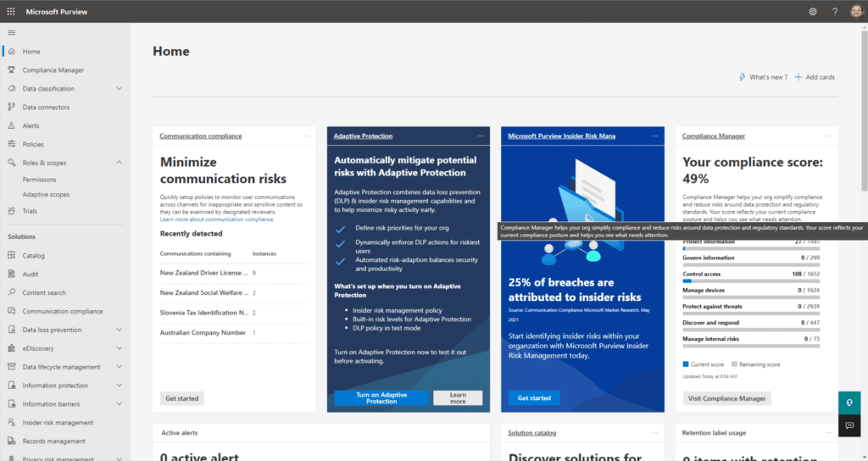Image resolution: width=868 pixels, height=461 pixels.
Task: Click the Home icon in sidebar
Action: [x=12, y=51]
